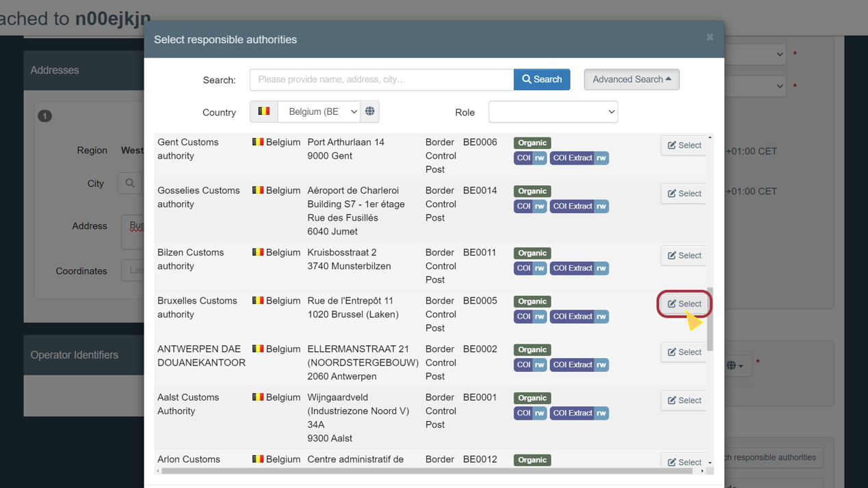Open the first required dropdown behind dialog
Screen dimensions: 868x488
[755, 54]
